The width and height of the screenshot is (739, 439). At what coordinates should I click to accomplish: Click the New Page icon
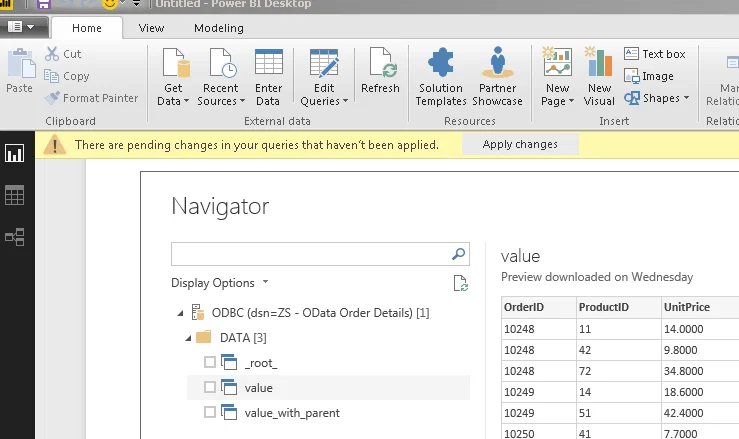coord(557,62)
